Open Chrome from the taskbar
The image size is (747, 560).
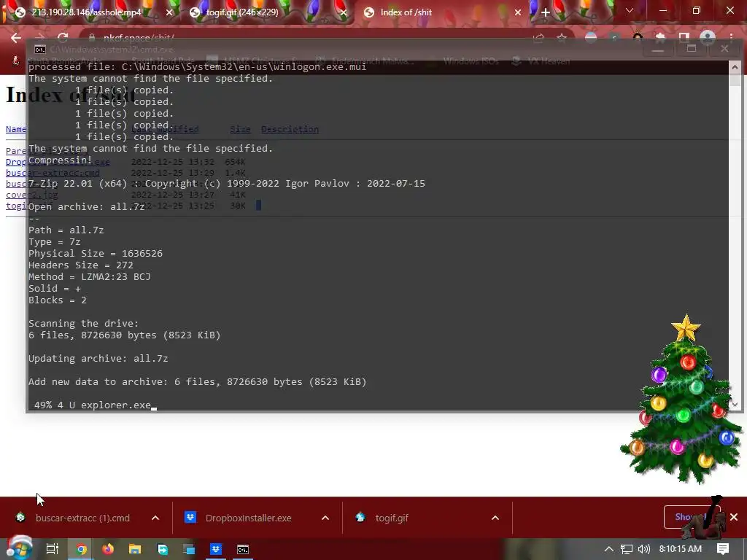tap(81, 549)
